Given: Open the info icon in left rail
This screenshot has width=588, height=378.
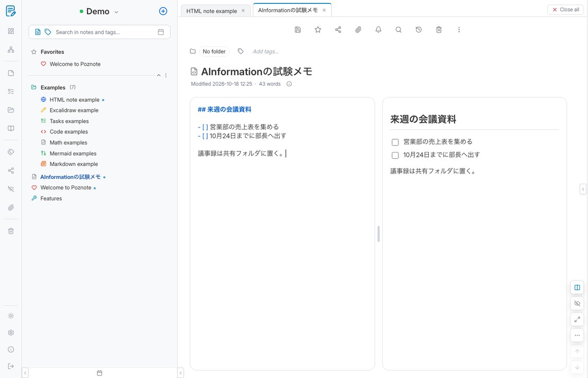Looking at the screenshot, I should coord(11,350).
